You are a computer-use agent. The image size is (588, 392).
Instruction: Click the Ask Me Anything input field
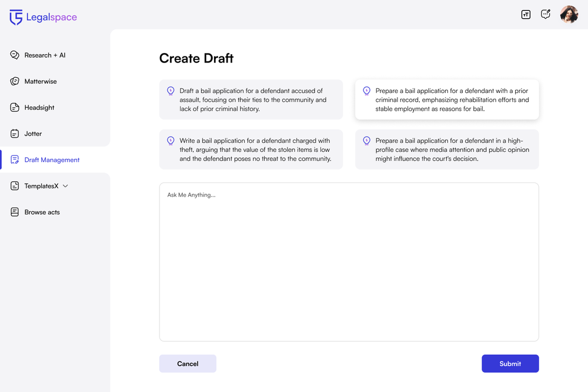(x=349, y=235)
